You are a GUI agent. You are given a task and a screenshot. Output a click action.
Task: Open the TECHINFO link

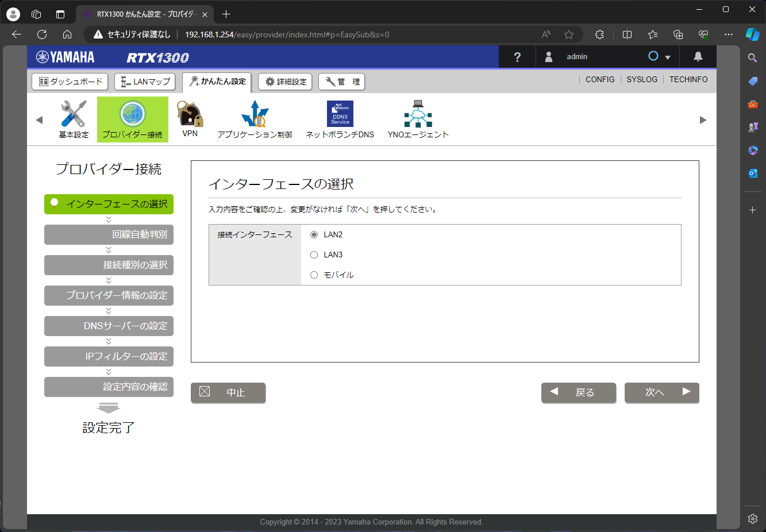coord(688,79)
